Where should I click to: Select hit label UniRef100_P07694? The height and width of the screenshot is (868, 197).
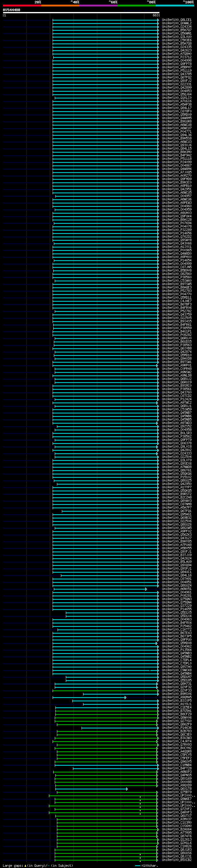(176, 223)
